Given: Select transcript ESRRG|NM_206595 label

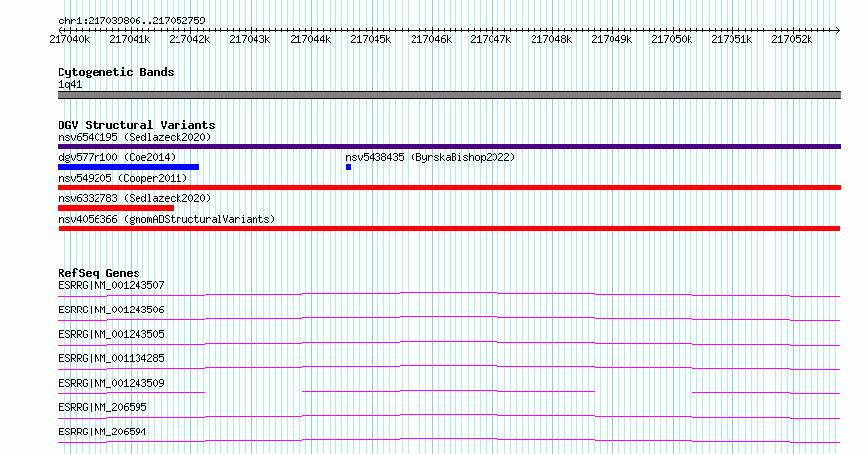Looking at the screenshot, I should click(x=102, y=407).
